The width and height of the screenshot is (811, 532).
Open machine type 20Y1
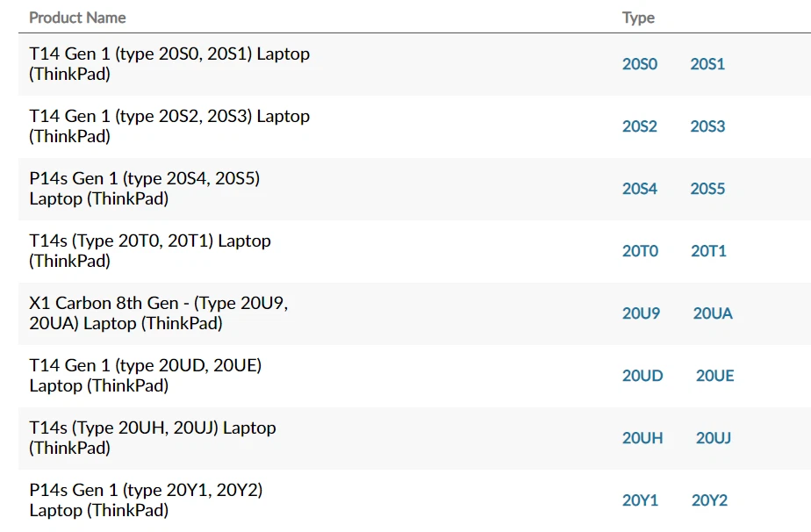pyautogui.click(x=640, y=500)
